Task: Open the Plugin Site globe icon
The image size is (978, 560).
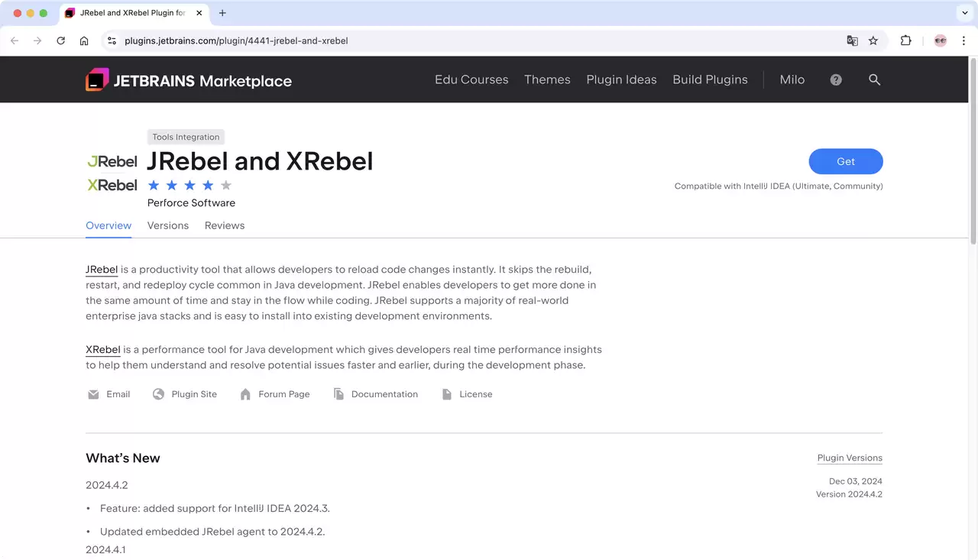Action: tap(158, 394)
